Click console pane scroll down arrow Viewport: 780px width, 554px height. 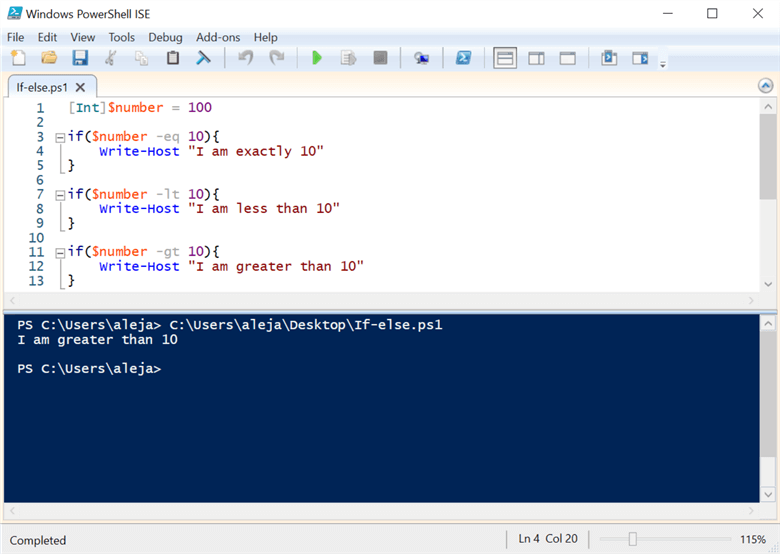[x=768, y=494]
